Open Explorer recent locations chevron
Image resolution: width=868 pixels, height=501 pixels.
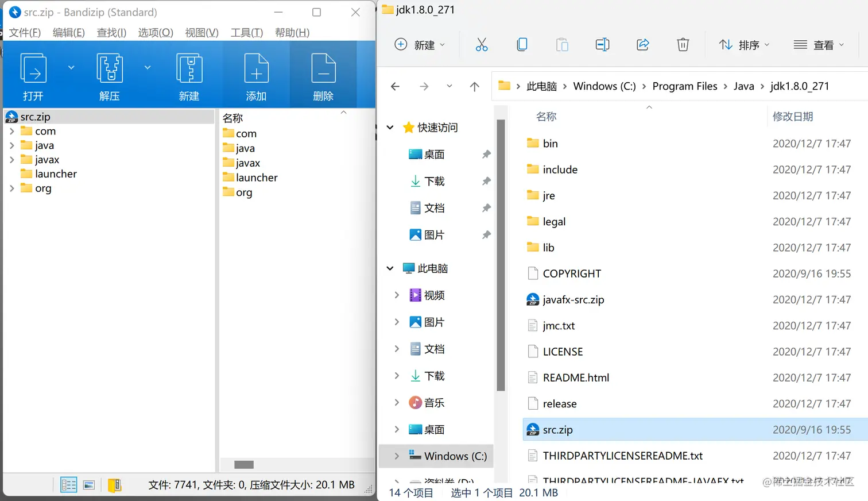click(x=449, y=86)
